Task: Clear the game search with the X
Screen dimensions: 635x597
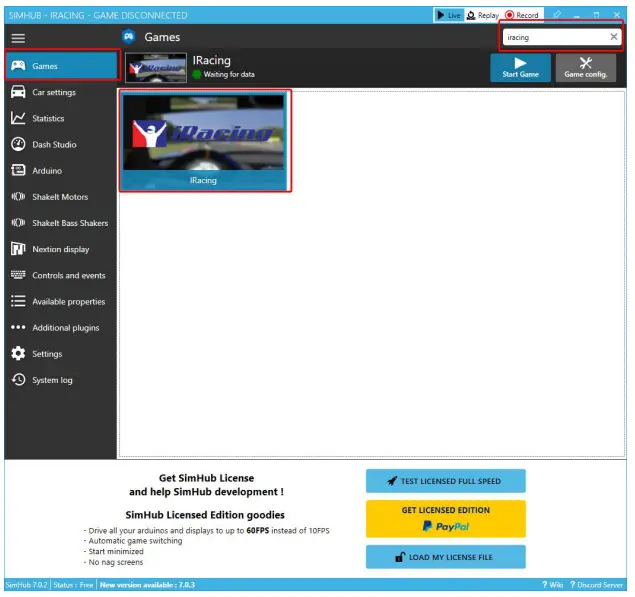Action: click(x=614, y=37)
